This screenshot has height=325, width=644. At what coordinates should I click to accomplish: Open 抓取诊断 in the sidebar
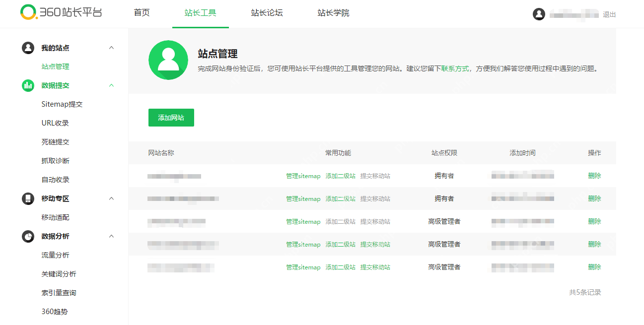[55, 161]
